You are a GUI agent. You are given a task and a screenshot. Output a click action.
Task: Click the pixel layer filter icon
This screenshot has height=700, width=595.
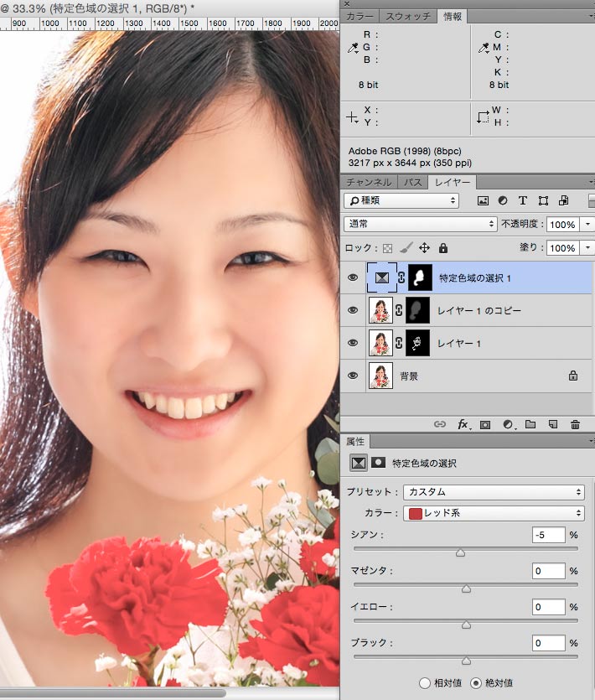(x=483, y=201)
